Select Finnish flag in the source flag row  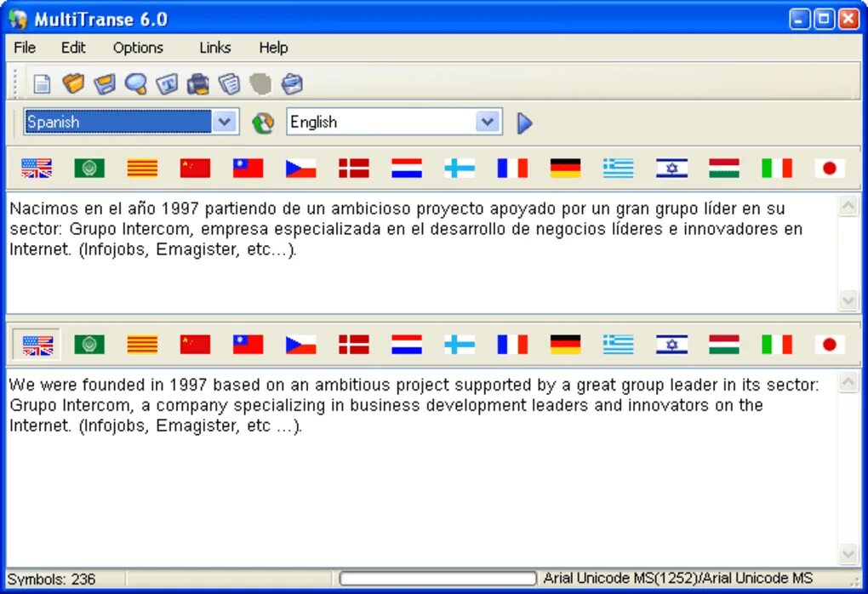(460, 168)
